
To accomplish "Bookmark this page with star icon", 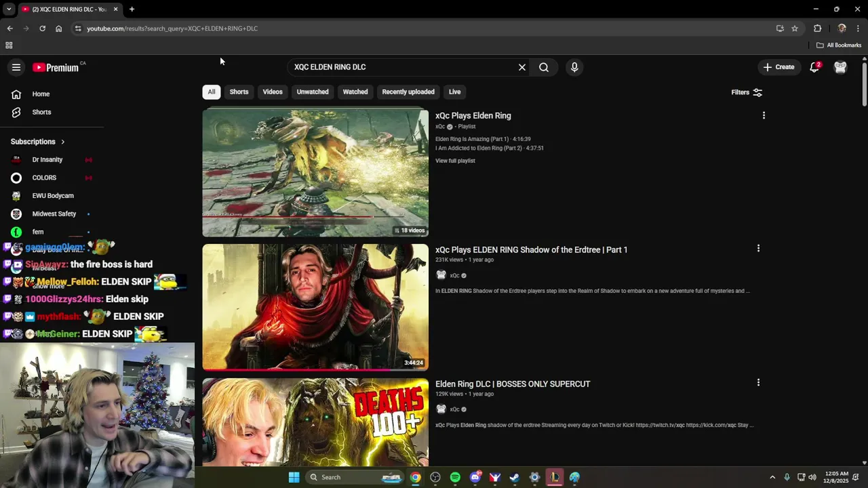I will pyautogui.click(x=795, y=28).
